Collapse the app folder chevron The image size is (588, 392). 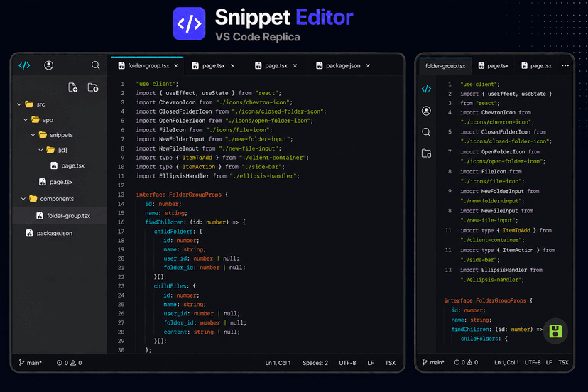click(x=26, y=120)
